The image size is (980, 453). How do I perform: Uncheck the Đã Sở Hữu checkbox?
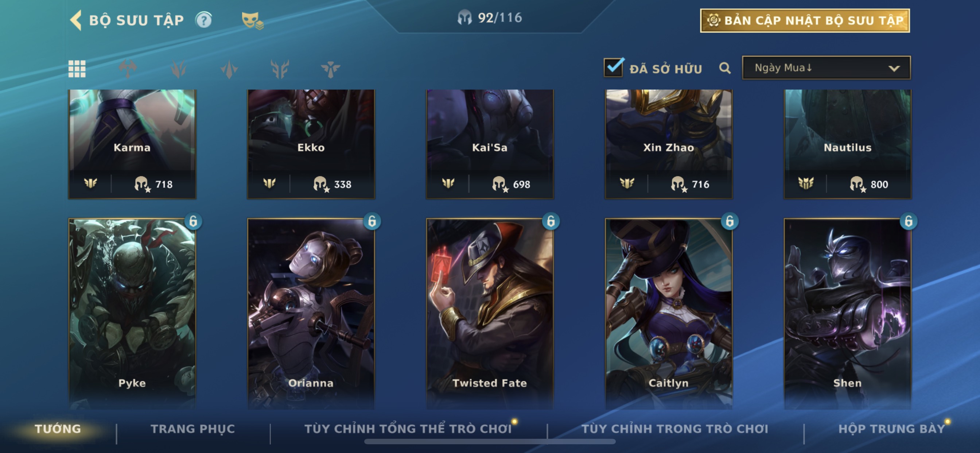613,67
